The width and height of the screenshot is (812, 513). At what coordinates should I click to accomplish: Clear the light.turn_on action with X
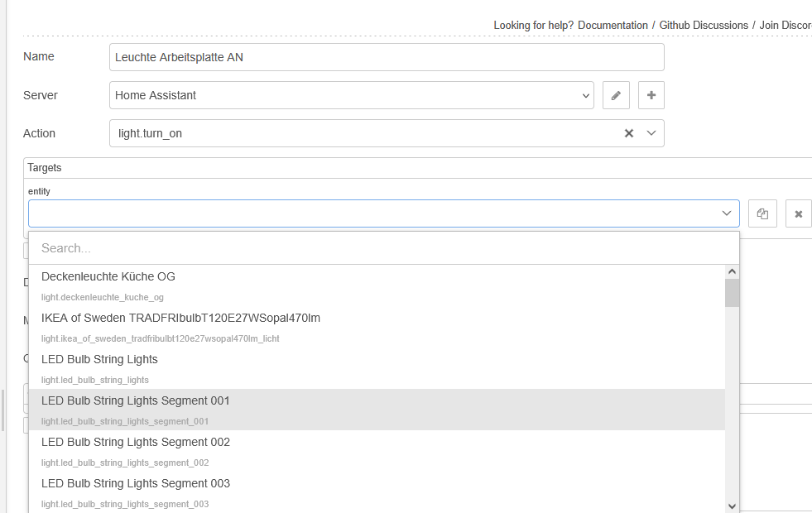[x=629, y=133]
